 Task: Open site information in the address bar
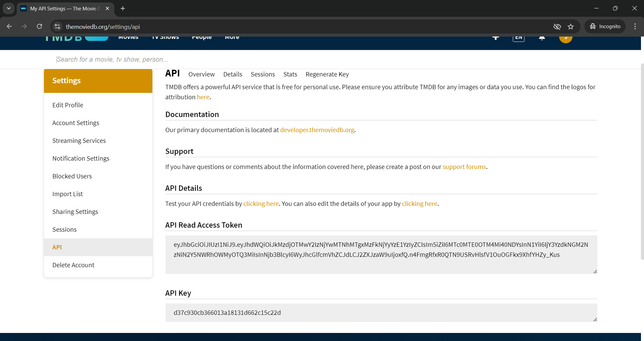coord(57,26)
